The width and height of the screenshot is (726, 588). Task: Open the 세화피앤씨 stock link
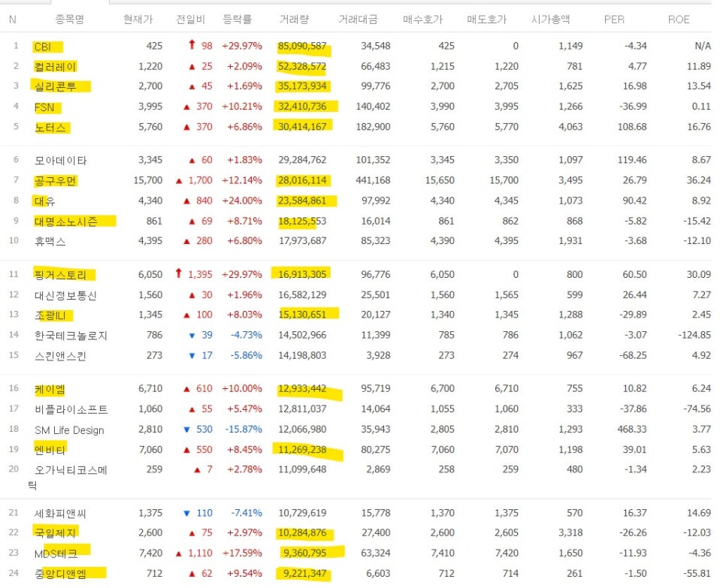60,514
